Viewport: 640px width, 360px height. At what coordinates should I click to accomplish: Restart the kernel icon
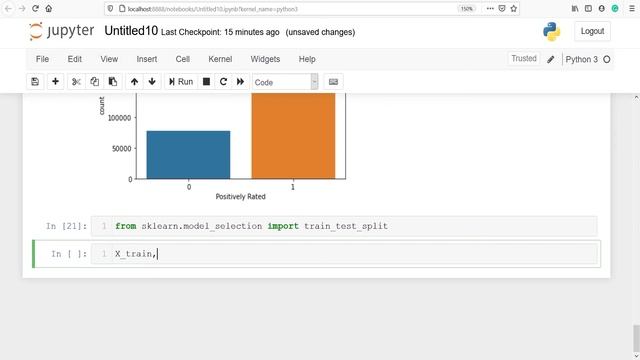[223, 82]
